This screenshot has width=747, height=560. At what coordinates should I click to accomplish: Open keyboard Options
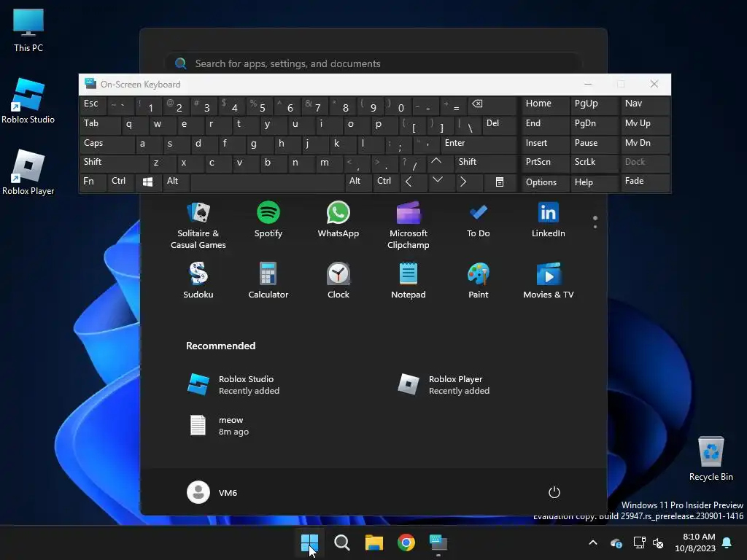point(546,182)
